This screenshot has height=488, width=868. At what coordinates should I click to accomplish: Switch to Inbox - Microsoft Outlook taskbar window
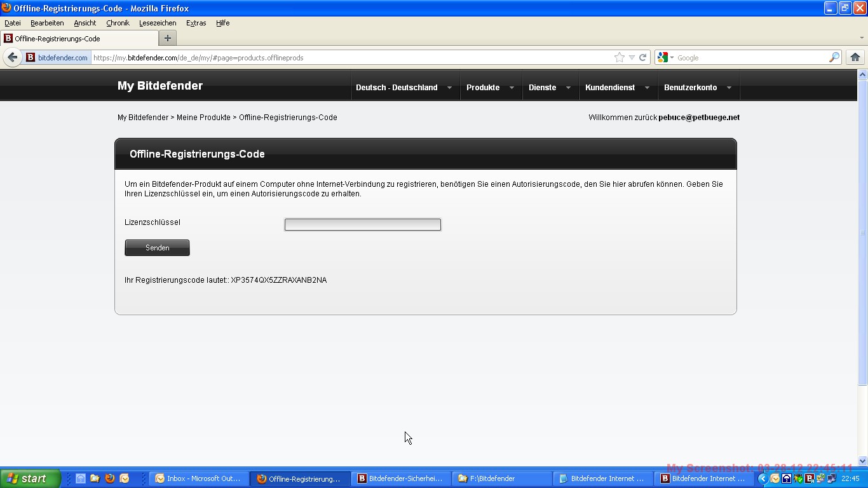tap(198, 478)
